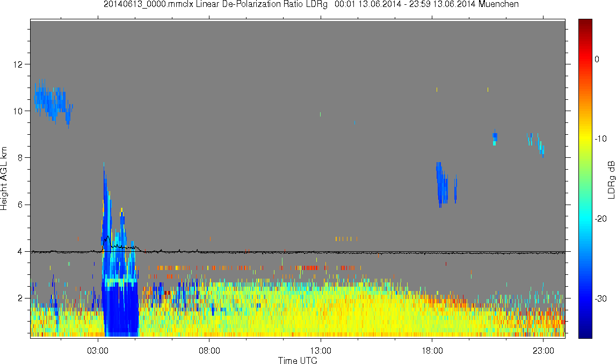Click the colorbar label '0'
Viewport: 616px width, 364px height.
(597, 59)
